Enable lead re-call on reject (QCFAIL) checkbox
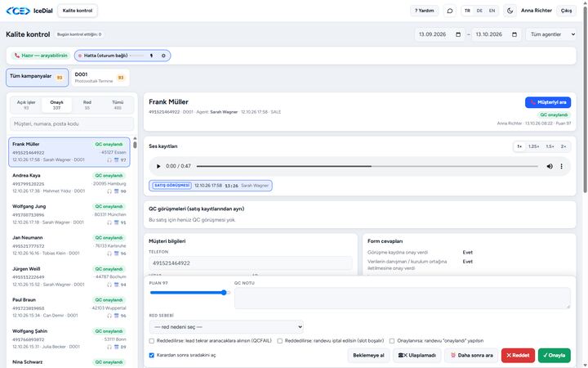 152,341
